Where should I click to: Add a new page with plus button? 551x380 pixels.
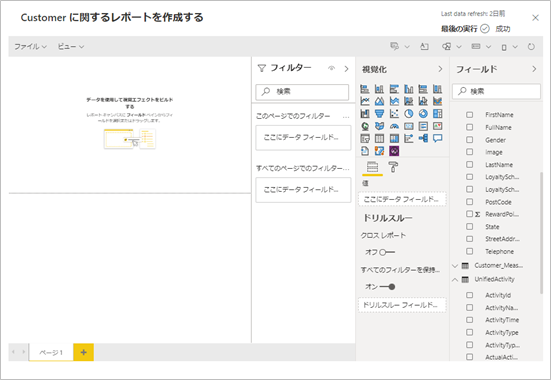(x=84, y=352)
